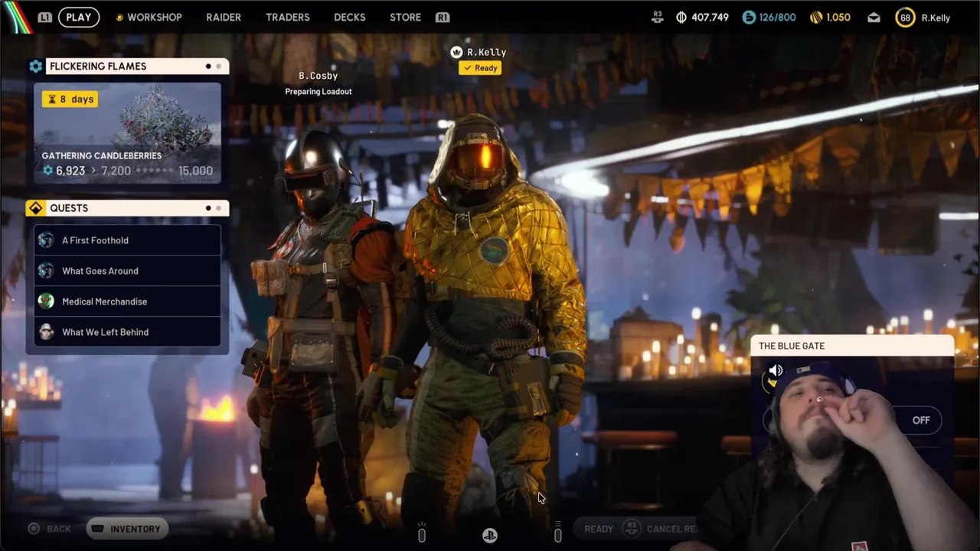Click the What Goes Around quest giver icon
Viewport: 980px width, 551px height.
click(46, 271)
